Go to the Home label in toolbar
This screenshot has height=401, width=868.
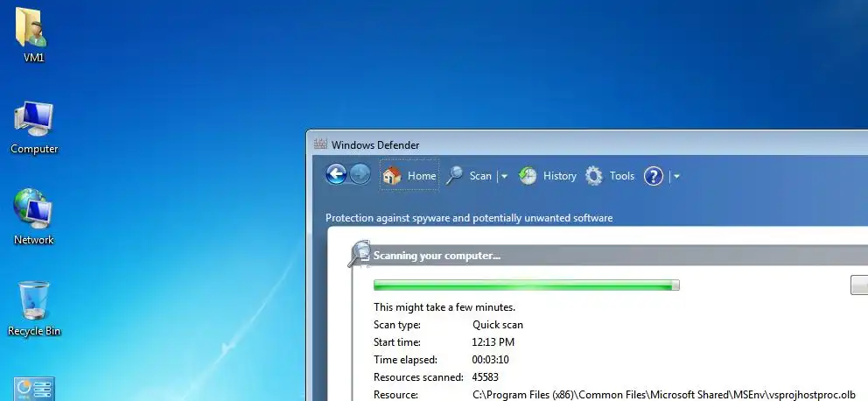click(422, 176)
